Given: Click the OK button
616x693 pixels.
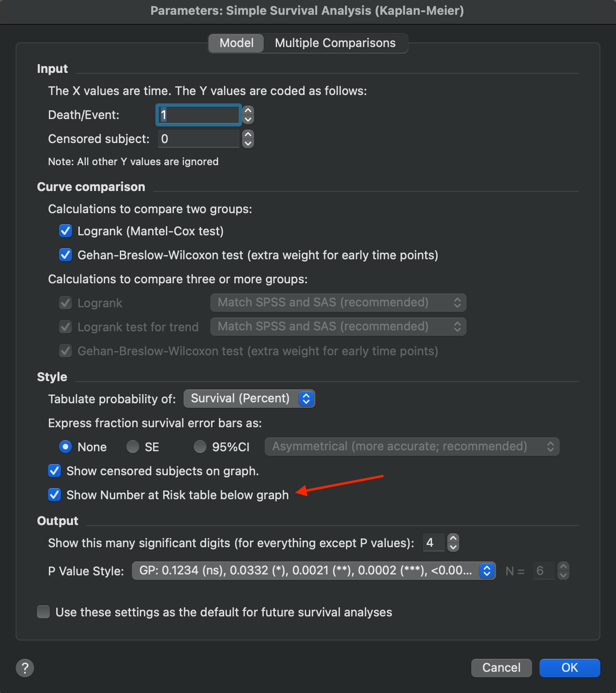Looking at the screenshot, I should tap(569, 668).
